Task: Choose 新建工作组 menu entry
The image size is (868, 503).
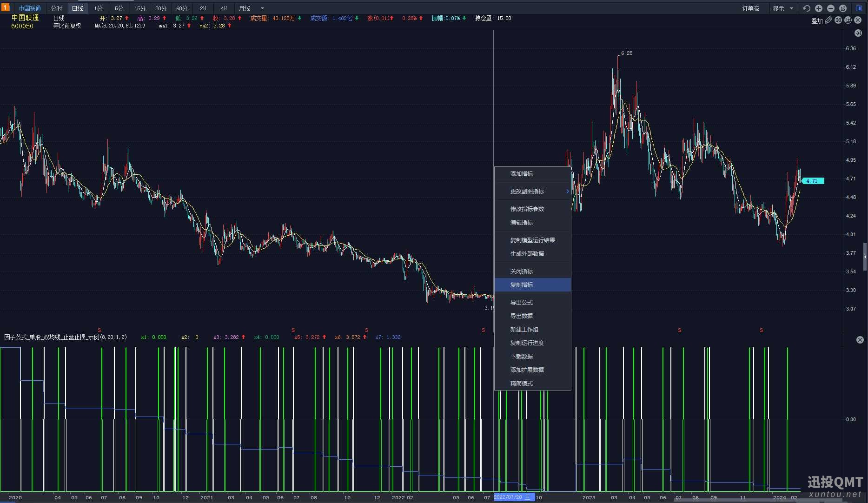Action: coord(533,330)
